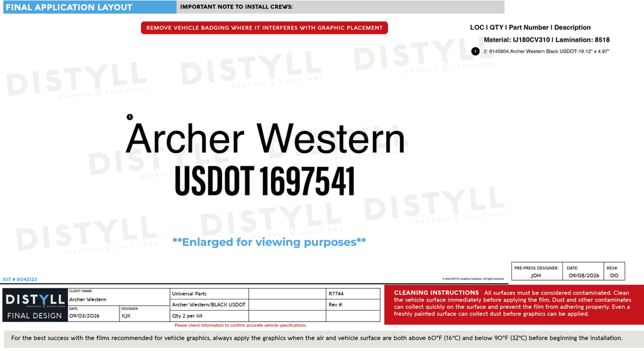The image size is (644, 351).
Task: Click the black number 1 legend marker
Action: coord(475,52)
